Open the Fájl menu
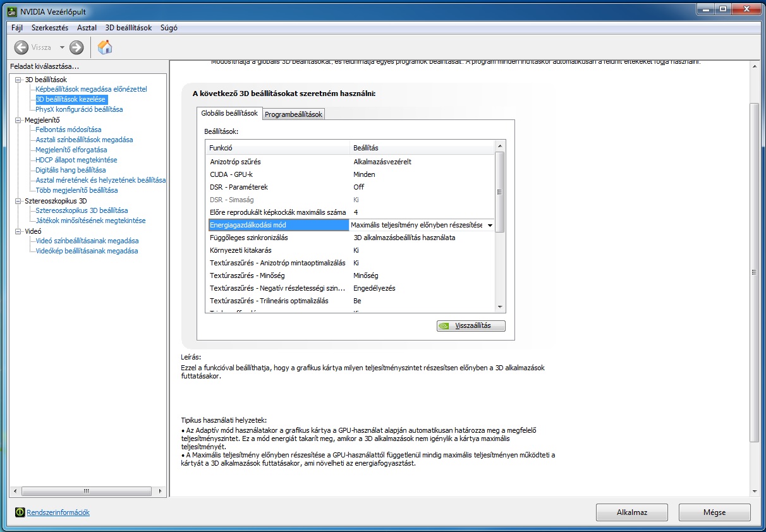 tap(17, 28)
